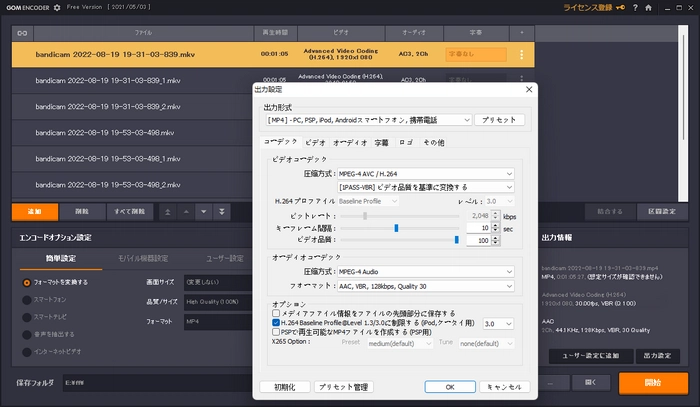Click the キーフレーム間隔 slider
The image size is (700, 407).
395,227
